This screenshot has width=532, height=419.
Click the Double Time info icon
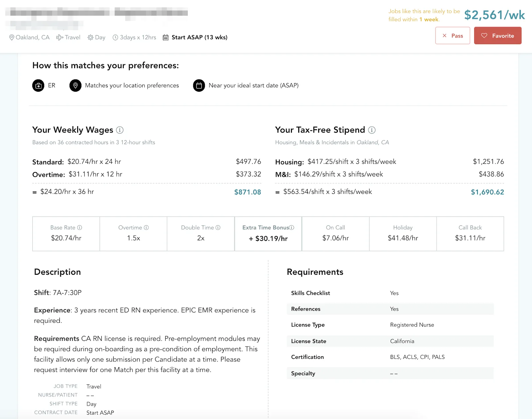[218, 228]
